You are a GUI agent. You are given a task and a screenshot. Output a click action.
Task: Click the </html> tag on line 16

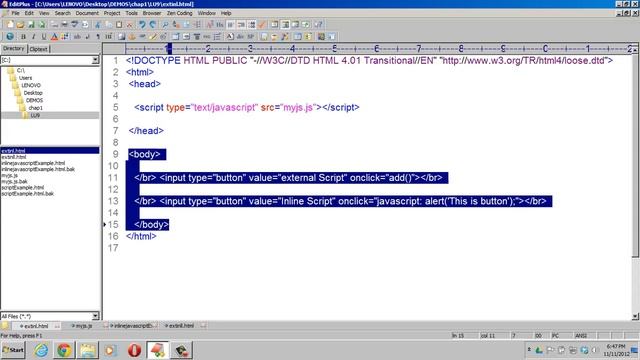pos(141,236)
